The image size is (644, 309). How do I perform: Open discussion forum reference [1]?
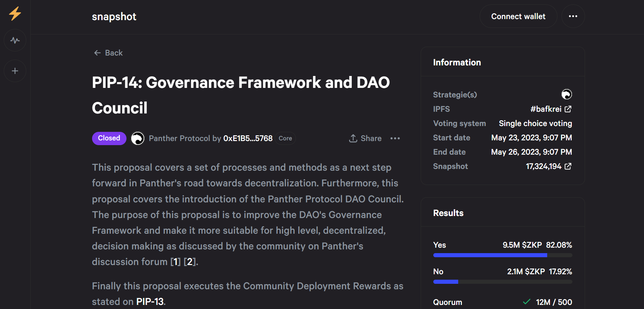tap(176, 262)
